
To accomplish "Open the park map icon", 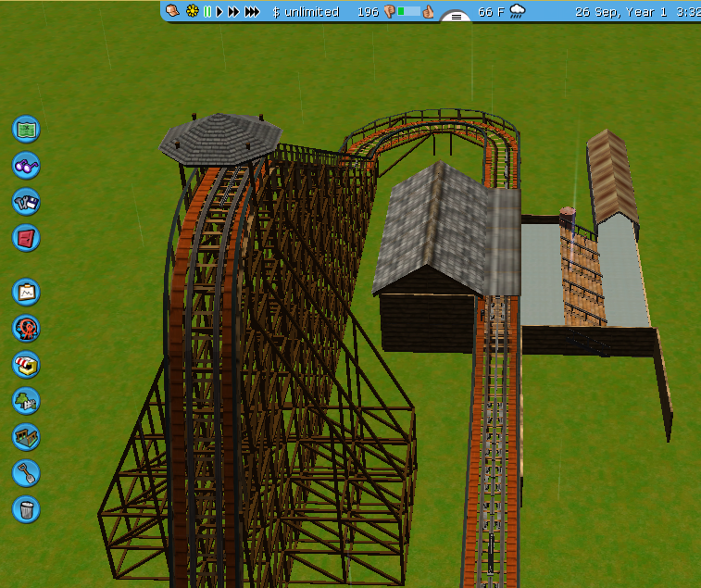I will point(26,128).
